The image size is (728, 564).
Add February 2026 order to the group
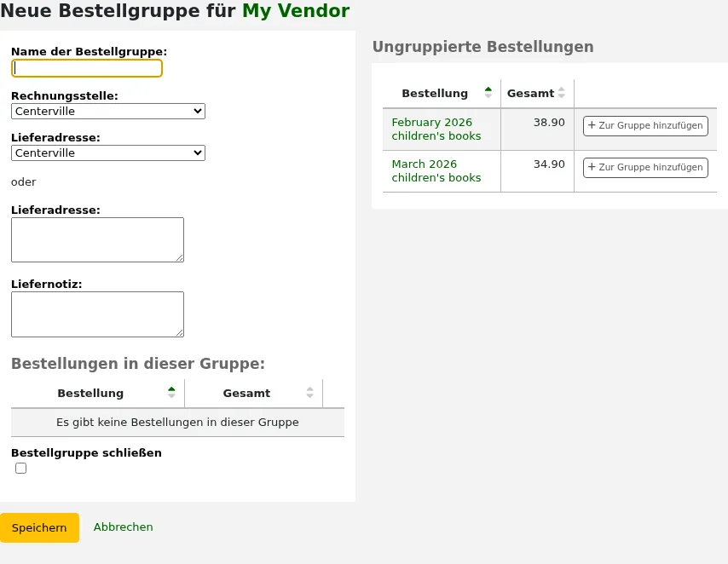click(645, 126)
